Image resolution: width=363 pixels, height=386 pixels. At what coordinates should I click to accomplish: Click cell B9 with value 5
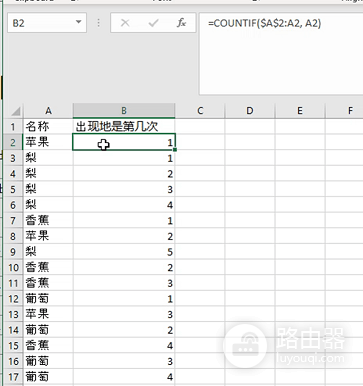[124, 252]
